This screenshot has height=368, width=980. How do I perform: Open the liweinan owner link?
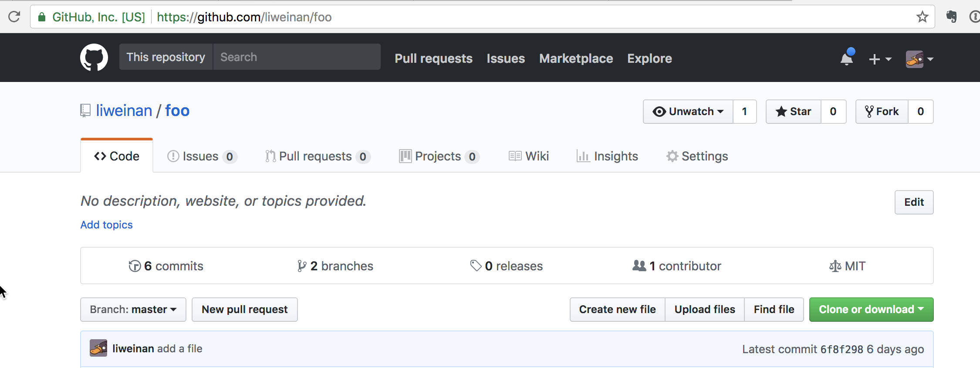click(124, 111)
